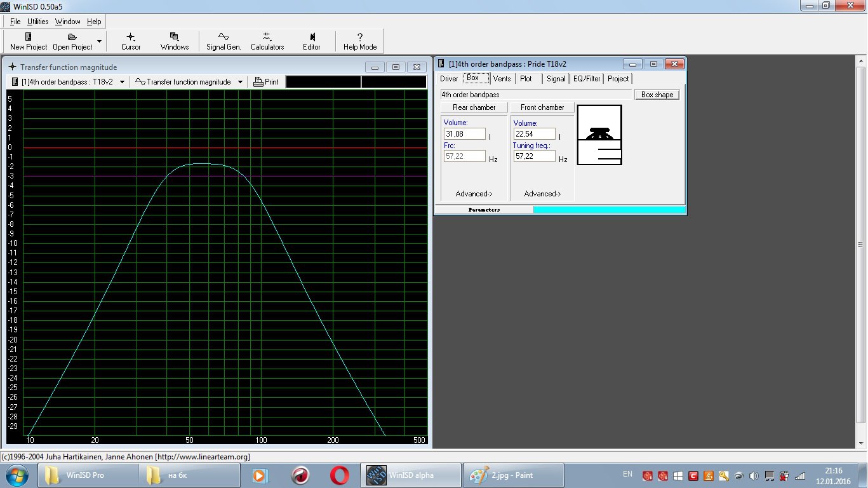868x488 pixels.
Task: Click the Box shape button
Action: [x=657, y=95]
